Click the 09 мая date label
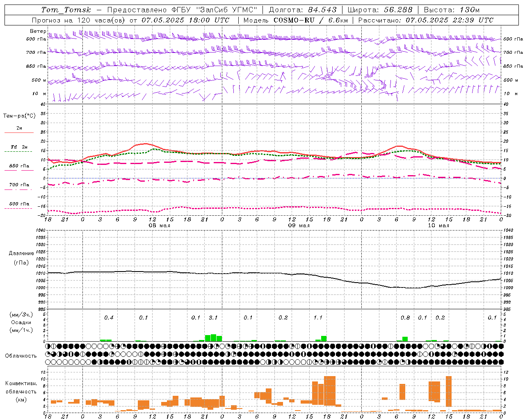 pos(299,226)
